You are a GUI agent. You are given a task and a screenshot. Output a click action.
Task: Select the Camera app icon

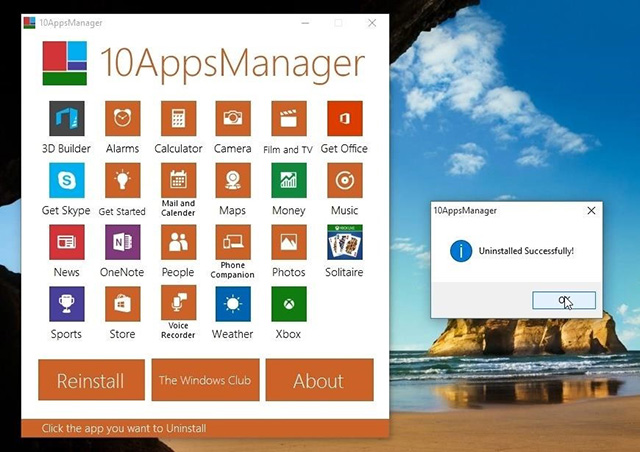tap(233, 118)
